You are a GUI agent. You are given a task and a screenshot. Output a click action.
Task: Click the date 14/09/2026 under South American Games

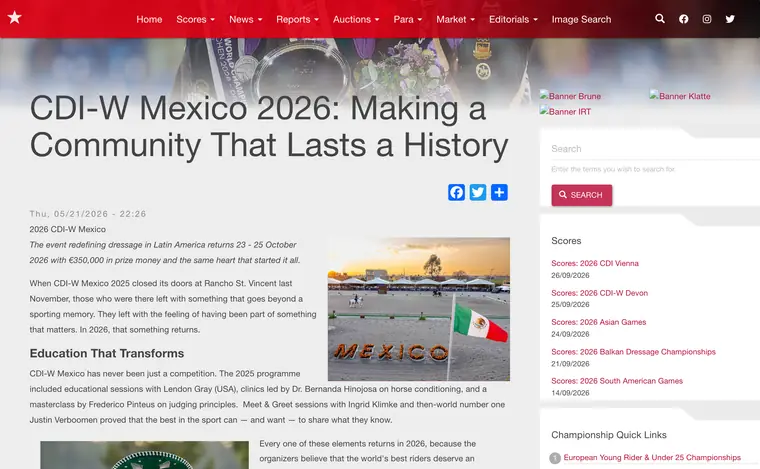point(570,393)
